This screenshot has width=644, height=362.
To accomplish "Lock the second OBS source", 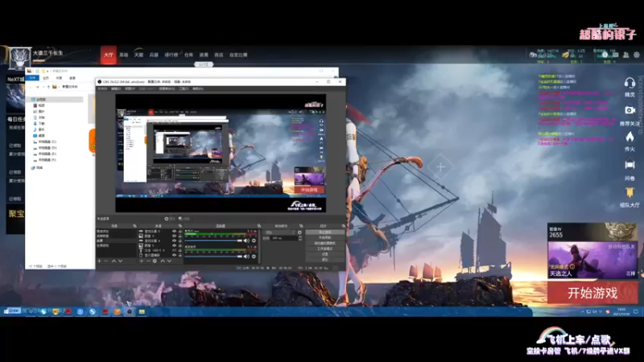I will coord(180,236).
